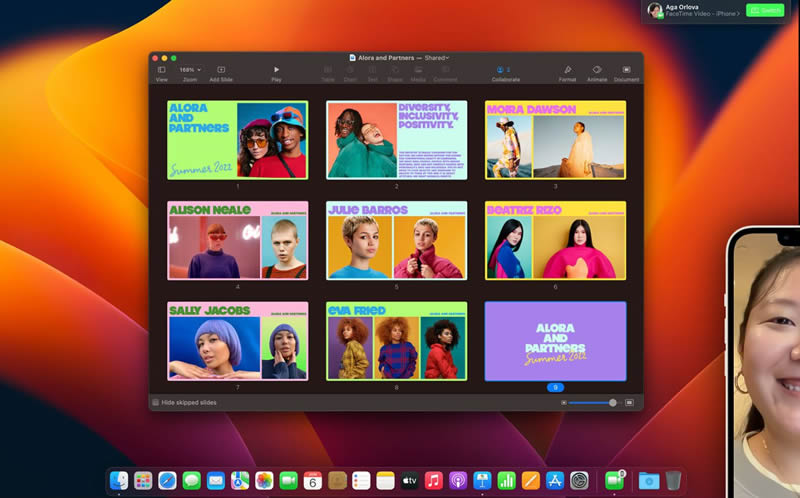Screen dimensions: 800x498
Task: Click the document icon in the title bar
Action: click(352, 58)
